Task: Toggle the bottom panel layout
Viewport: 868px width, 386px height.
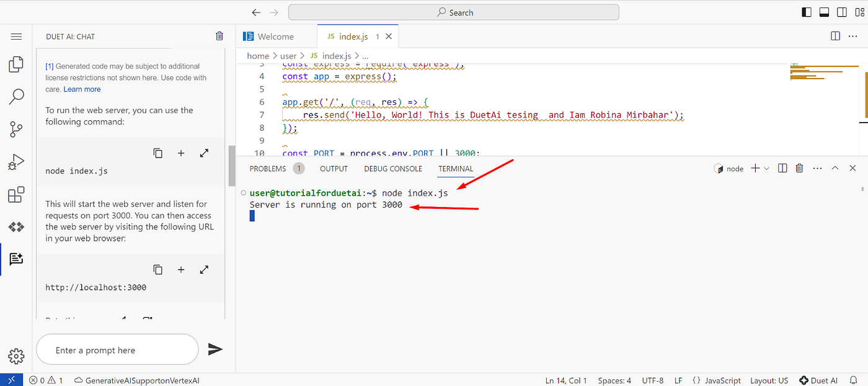Action: 825,12
